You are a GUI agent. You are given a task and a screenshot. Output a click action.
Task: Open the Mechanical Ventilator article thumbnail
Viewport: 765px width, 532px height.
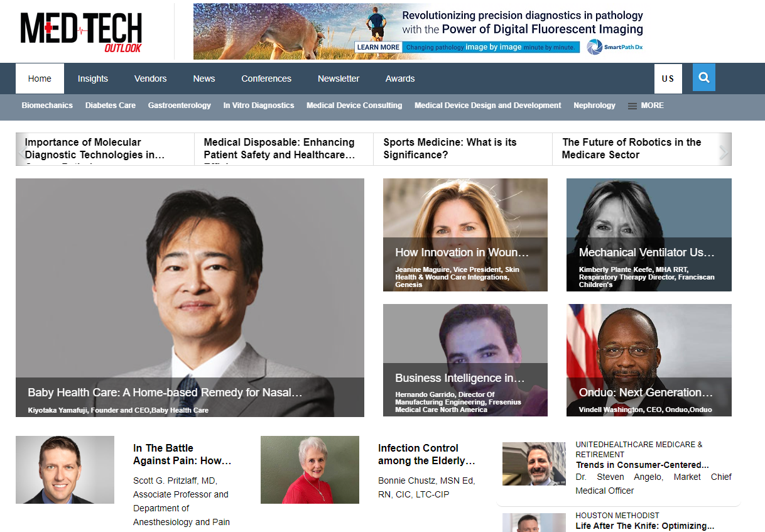coord(649,235)
